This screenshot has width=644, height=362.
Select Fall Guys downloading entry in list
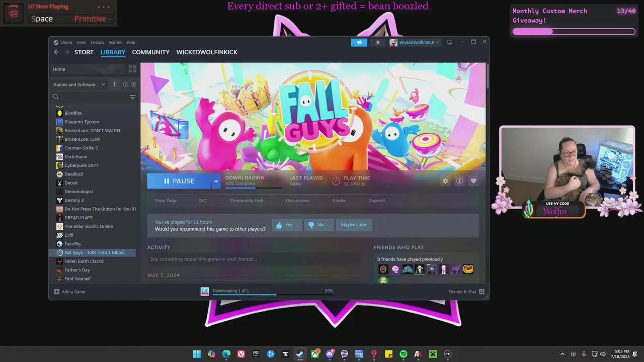(x=93, y=252)
